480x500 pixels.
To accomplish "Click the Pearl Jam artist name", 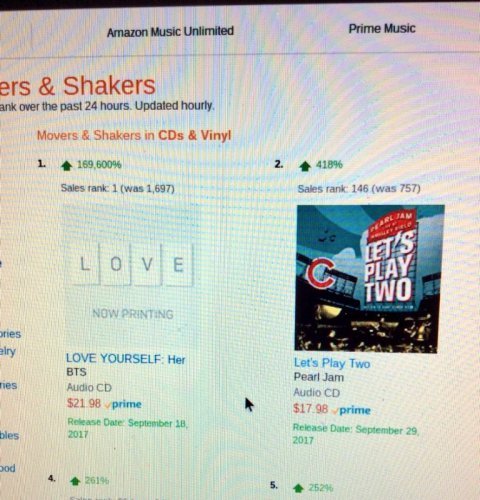I will (319, 377).
